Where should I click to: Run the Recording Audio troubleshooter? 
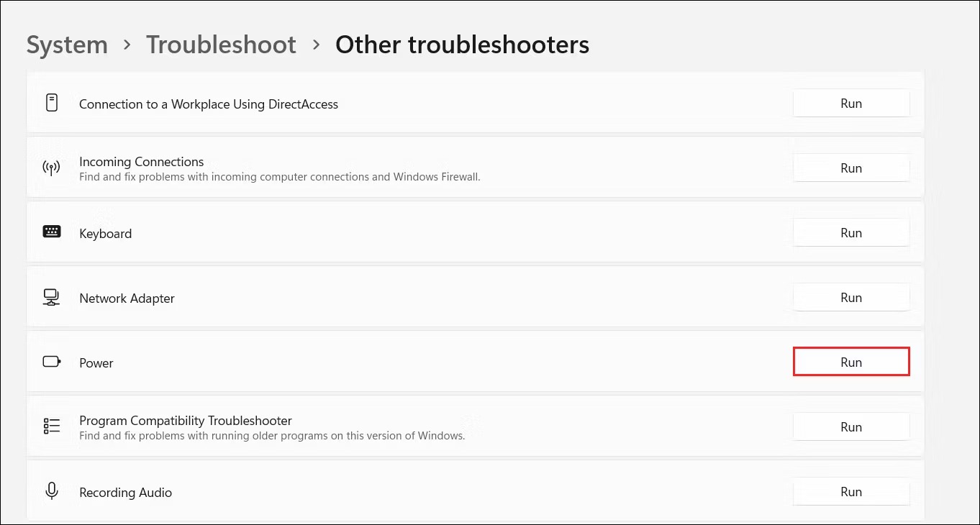click(x=851, y=492)
